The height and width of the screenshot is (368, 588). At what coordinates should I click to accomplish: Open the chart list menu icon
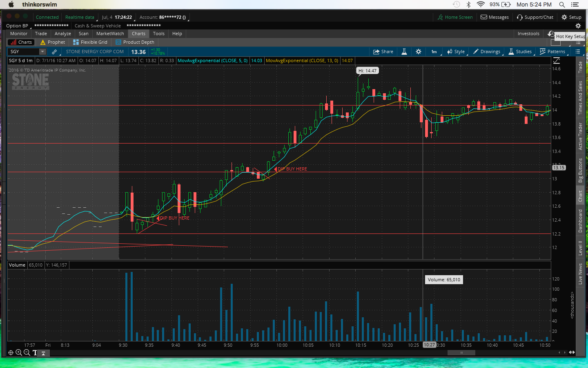[578, 52]
